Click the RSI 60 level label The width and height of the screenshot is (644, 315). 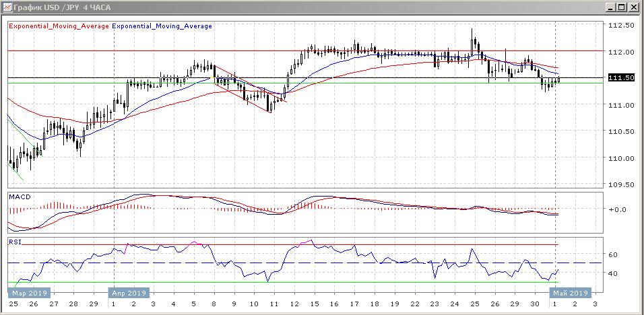(614, 254)
